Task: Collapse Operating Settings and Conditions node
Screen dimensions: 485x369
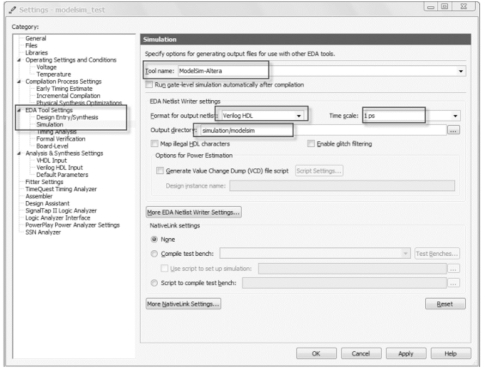Action: pyautogui.click(x=19, y=60)
